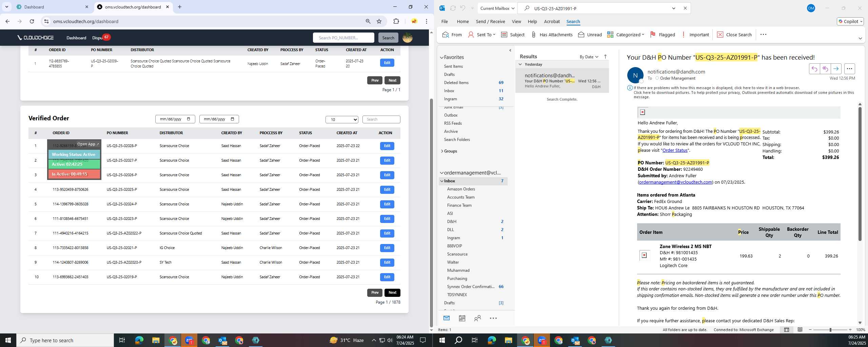
Task: Open File Explorer from left taskbar
Action: tap(156, 340)
